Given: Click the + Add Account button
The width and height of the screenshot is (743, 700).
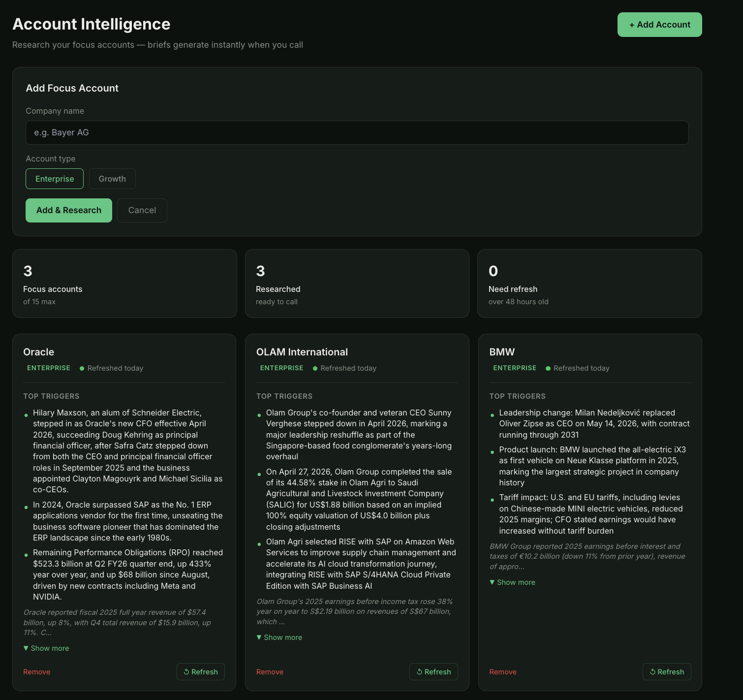Looking at the screenshot, I should tap(659, 25).
